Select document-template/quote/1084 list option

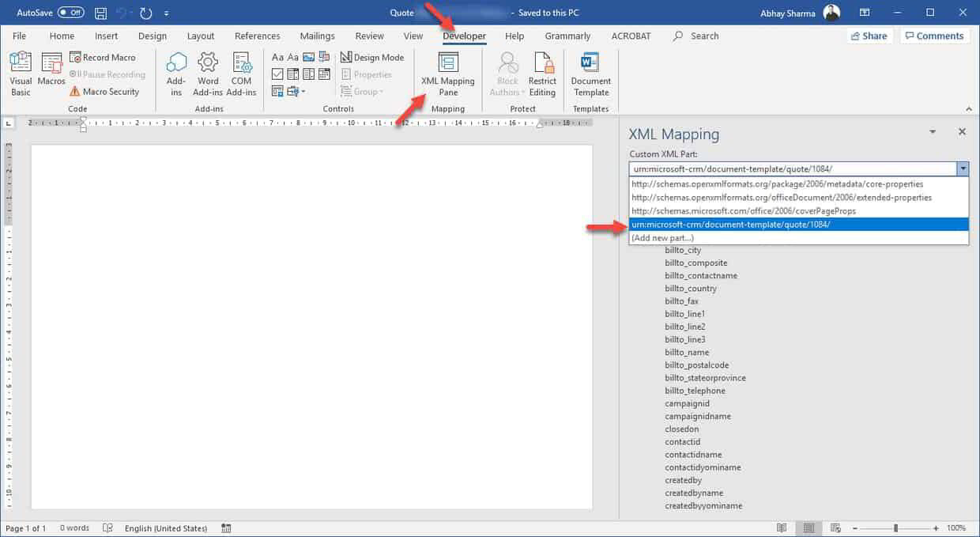(799, 225)
